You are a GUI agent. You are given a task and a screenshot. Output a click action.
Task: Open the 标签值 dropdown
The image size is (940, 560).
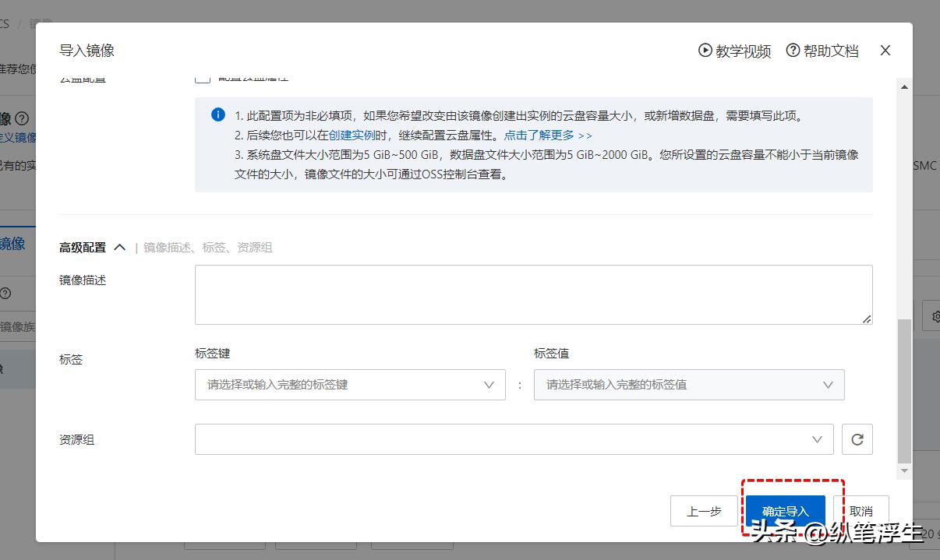click(x=689, y=385)
